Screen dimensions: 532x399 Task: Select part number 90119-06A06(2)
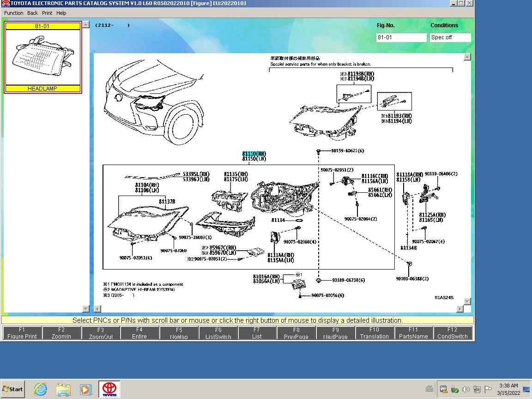click(x=441, y=174)
